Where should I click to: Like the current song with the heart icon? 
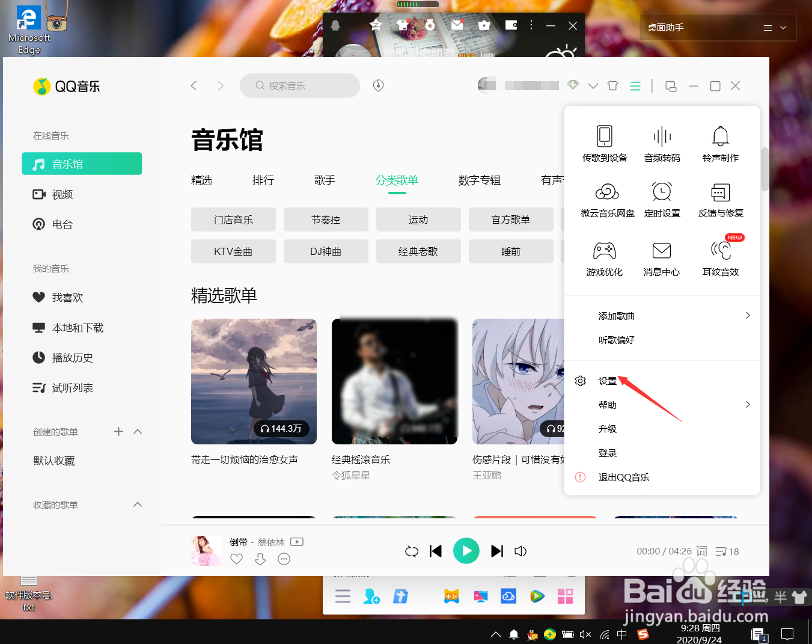(x=236, y=559)
